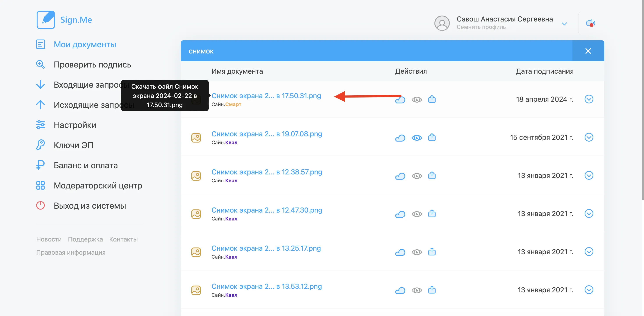Open Поддержка footer link
The width and height of the screenshot is (644, 316).
tap(85, 239)
